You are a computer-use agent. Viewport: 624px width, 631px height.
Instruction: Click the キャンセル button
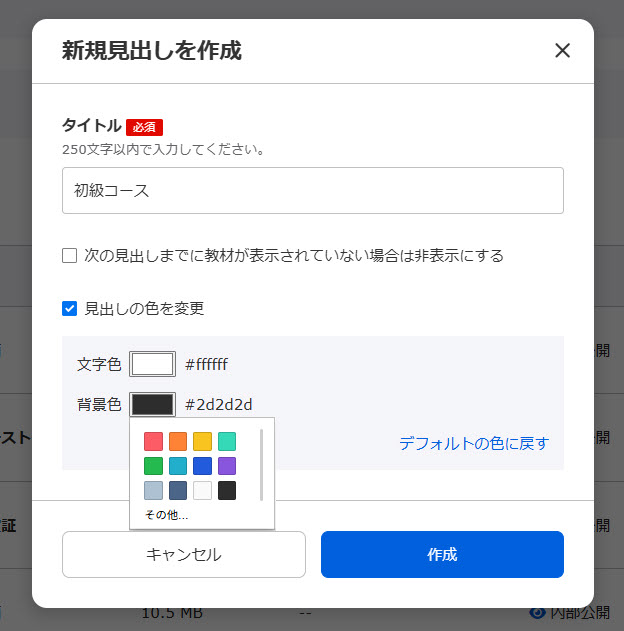coord(184,555)
